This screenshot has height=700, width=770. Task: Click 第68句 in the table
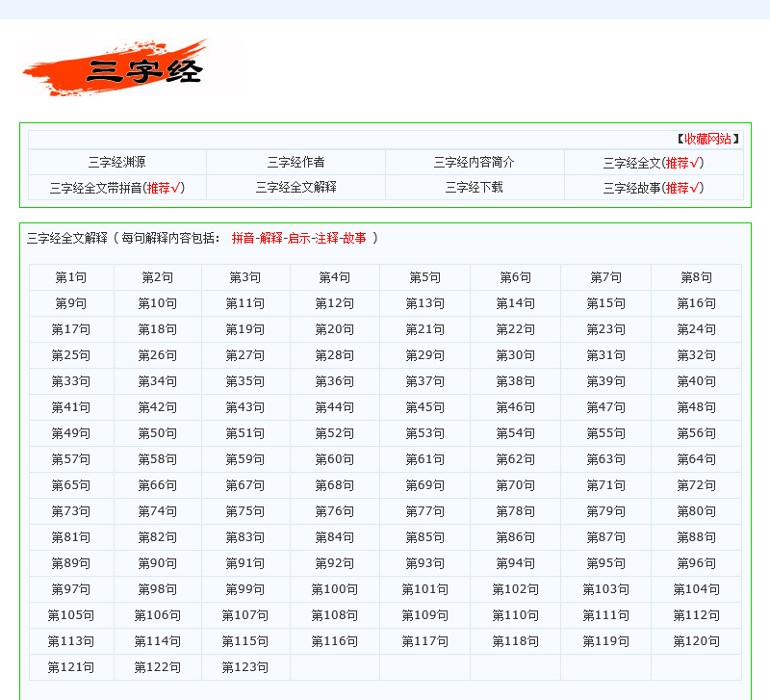click(x=334, y=486)
